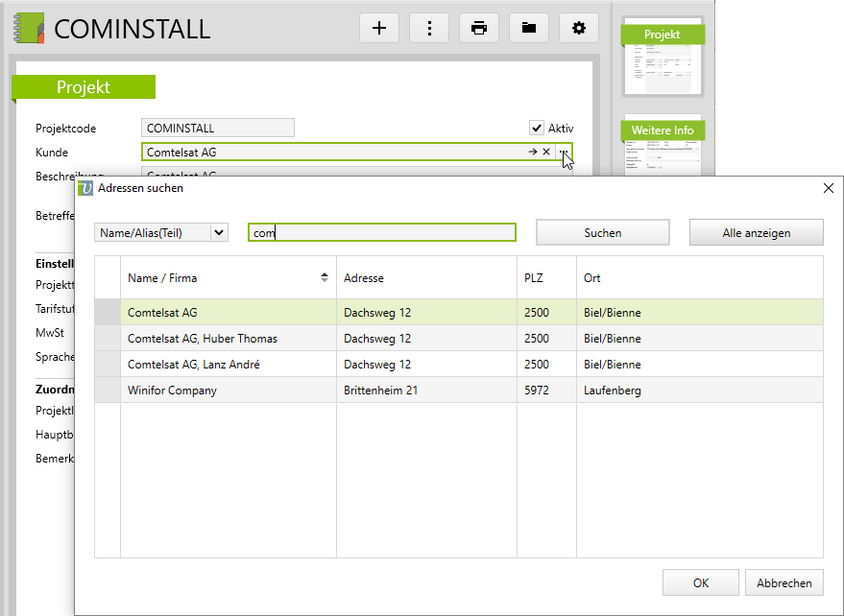Expand the Name/Alias(Teil) search dropdown
Viewport: 844px width, 616px height.
click(219, 232)
